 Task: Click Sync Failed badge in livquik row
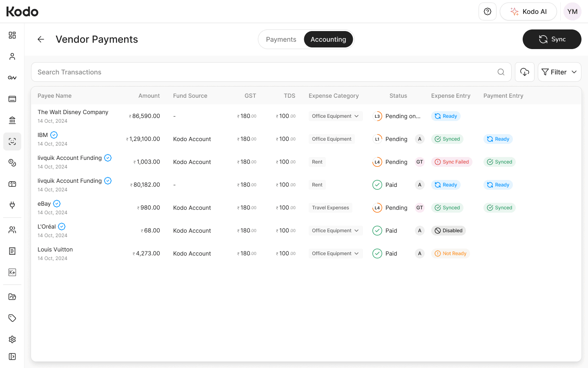click(x=452, y=162)
